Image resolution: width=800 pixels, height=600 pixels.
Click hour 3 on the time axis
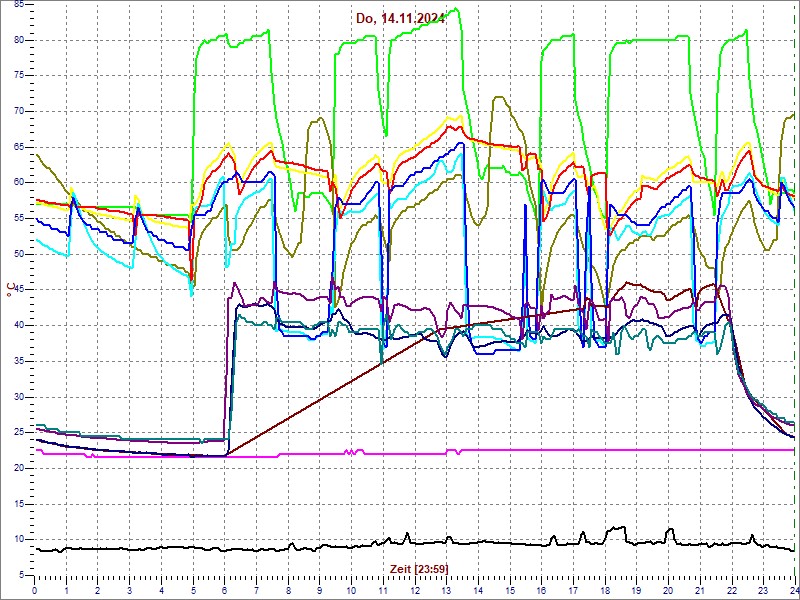click(130, 590)
